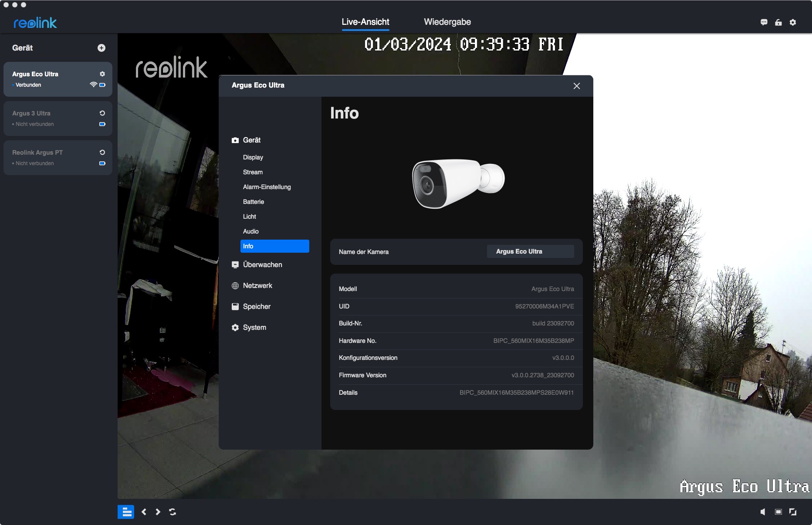The image size is (812, 525).
Task: Open the Alarm-Einstellung settings page
Action: pos(267,187)
